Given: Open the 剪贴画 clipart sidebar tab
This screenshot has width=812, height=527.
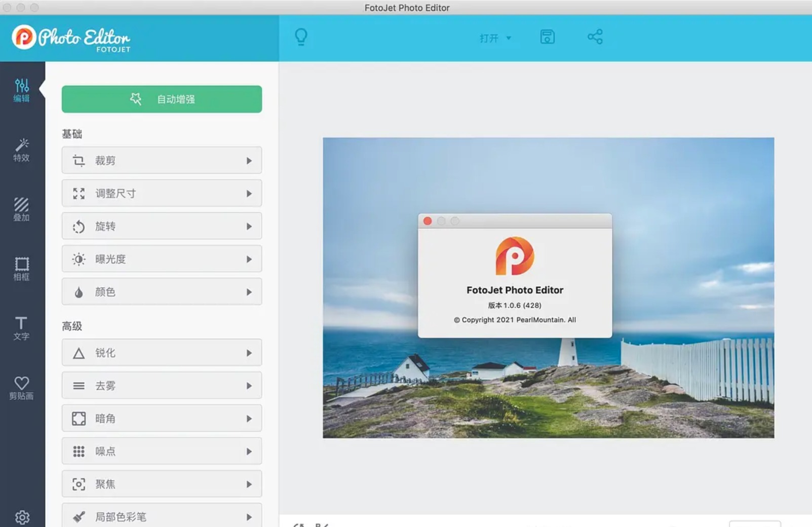Looking at the screenshot, I should (x=22, y=388).
